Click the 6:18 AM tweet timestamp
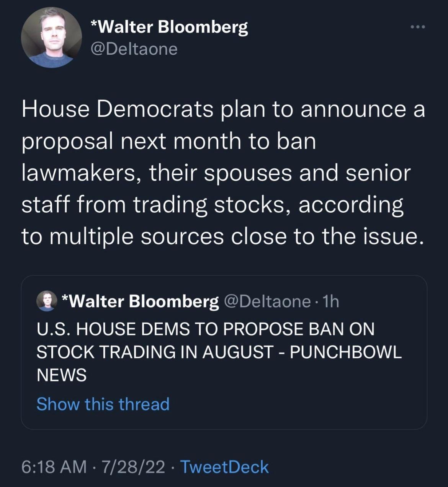 click(53, 467)
